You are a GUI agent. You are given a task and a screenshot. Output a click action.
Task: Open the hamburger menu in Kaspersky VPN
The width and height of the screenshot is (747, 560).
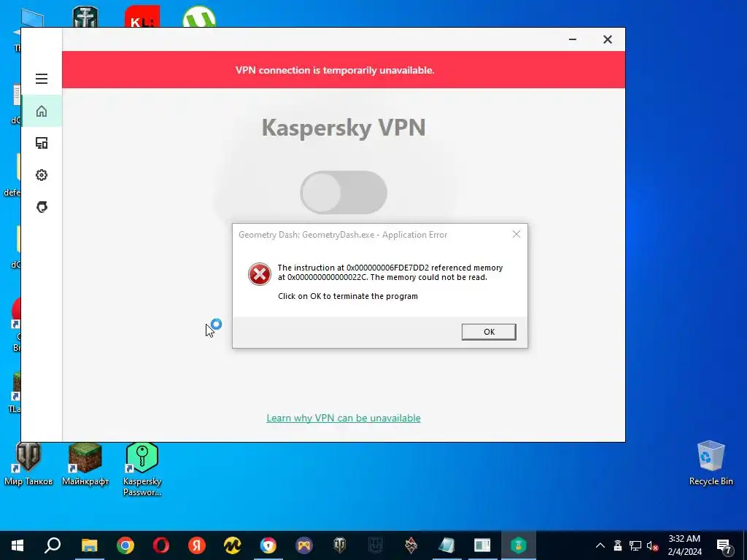[42, 79]
